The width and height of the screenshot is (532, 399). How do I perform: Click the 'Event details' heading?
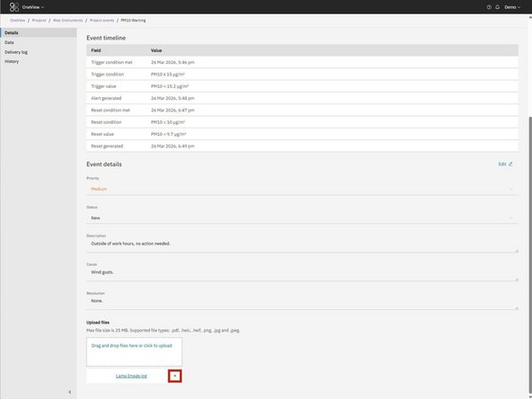(104, 164)
